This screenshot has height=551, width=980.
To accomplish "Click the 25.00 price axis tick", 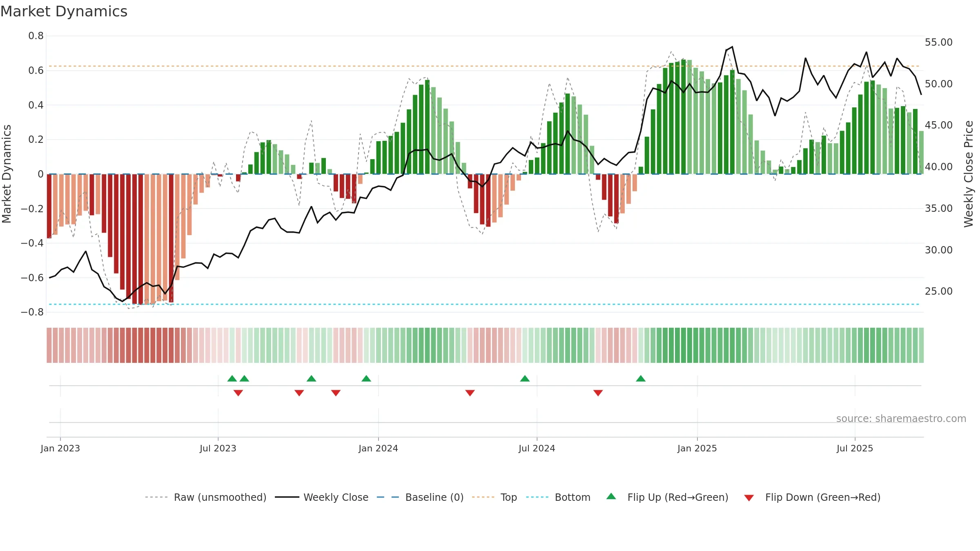I will click(x=939, y=291).
